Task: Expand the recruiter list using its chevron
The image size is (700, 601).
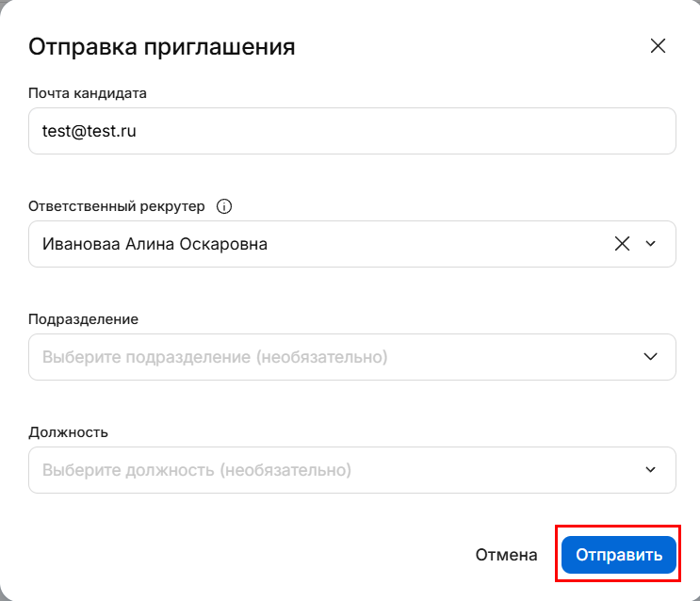Action: [x=650, y=244]
